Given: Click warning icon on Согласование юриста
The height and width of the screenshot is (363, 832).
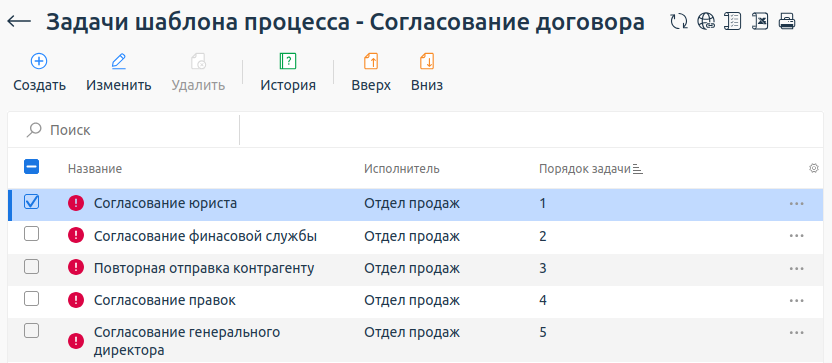Looking at the screenshot, I should [76, 203].
